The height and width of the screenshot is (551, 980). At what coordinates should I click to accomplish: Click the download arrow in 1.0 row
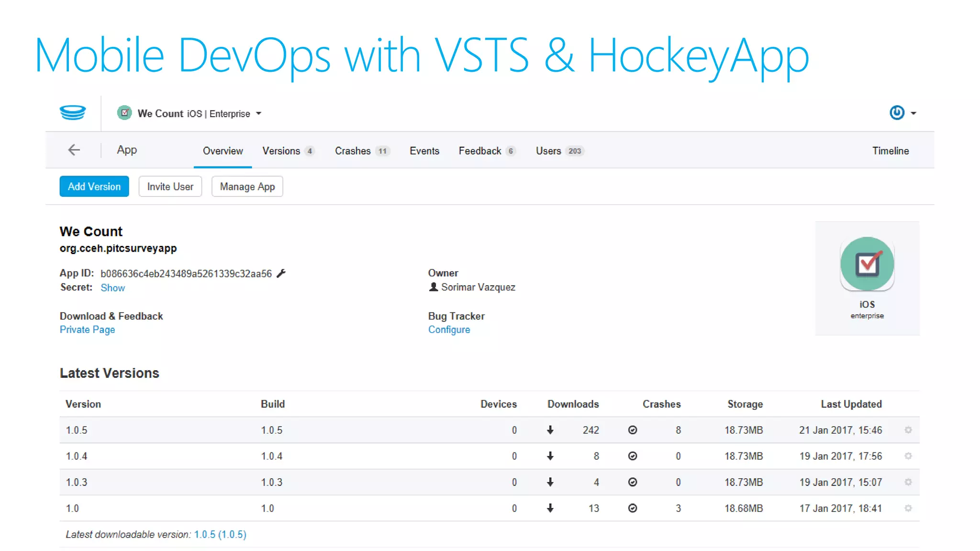pos(550,508)
